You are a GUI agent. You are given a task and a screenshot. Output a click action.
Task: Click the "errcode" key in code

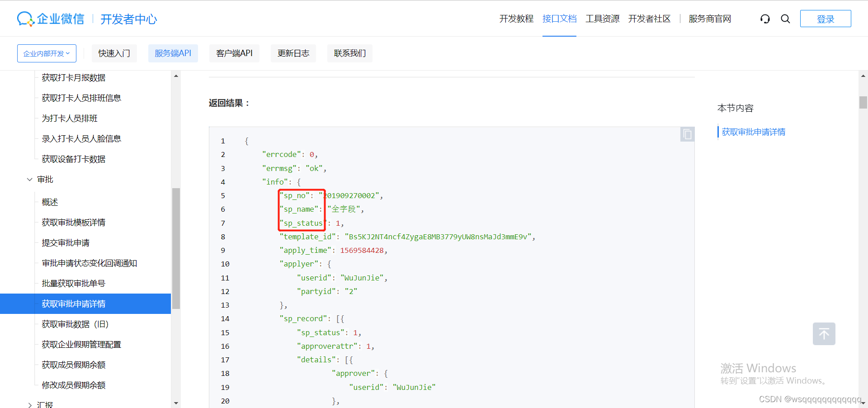[281, 155]
